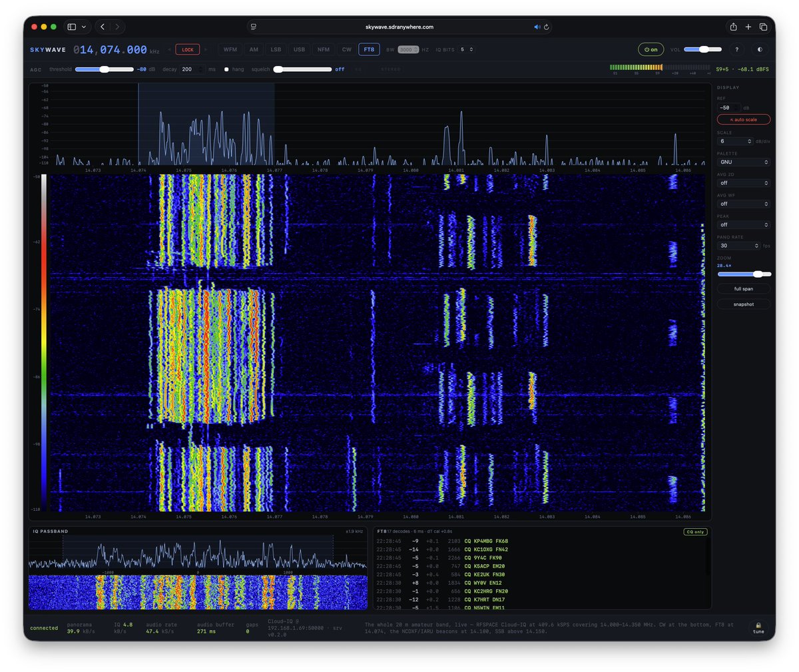Viewport: 799px width, 672px height.
Task: Click the S9+5 -68.1 dBFS reading
Action: coord(742,69)
